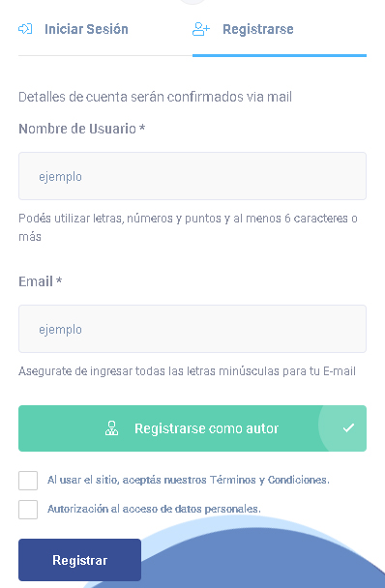Click the Email field label
This screenshot has height=588, width=385.
point(41,281)
